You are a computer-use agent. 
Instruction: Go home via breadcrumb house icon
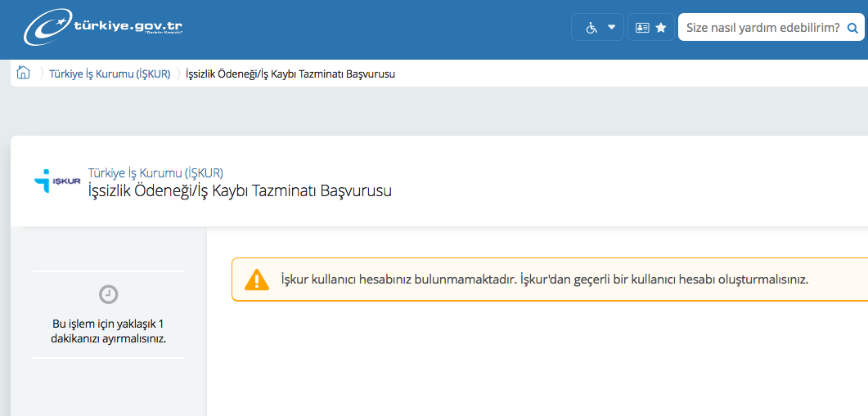[x=23, y=73]
